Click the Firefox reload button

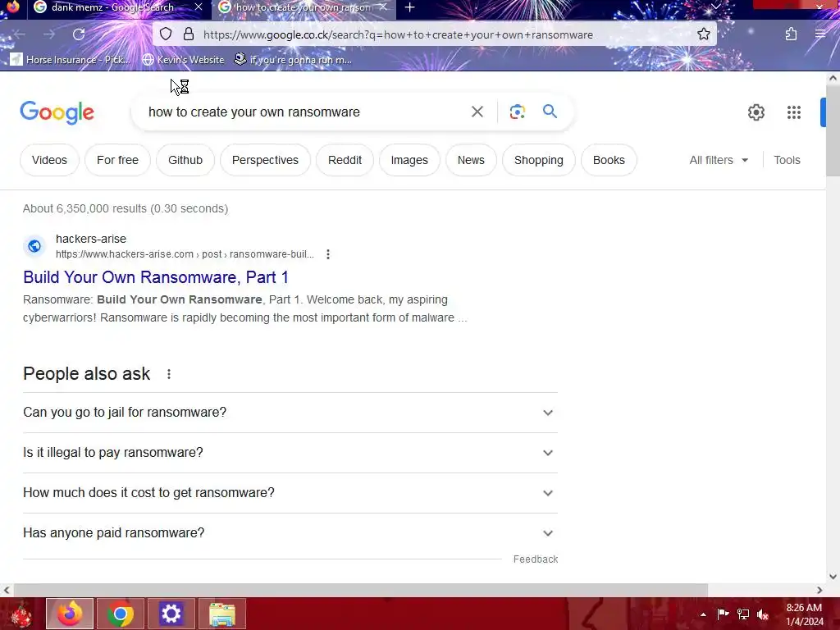click(79, 34)
